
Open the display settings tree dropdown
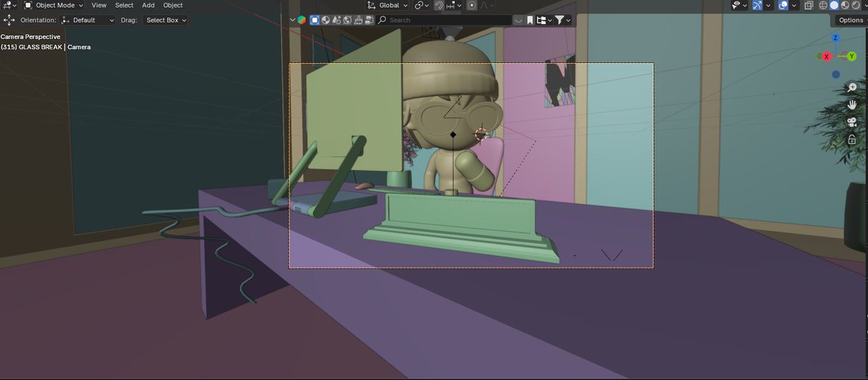tap(544, 20)
